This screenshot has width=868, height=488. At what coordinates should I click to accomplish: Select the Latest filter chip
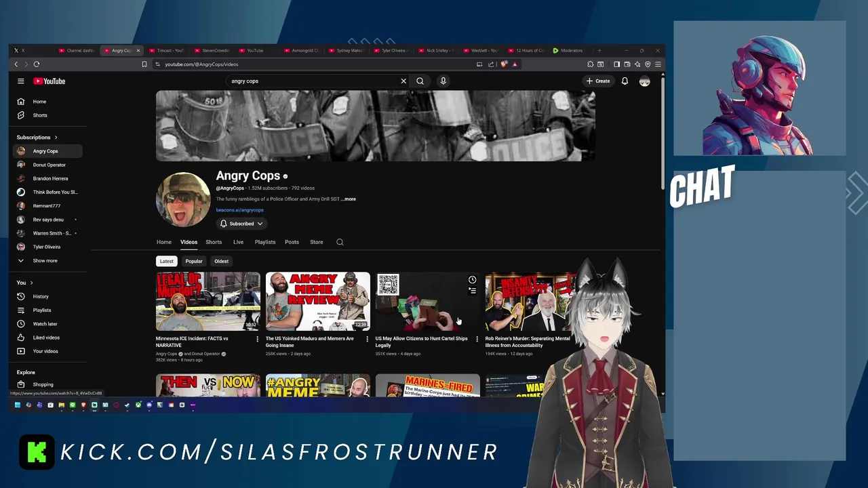tap(166, 261)
